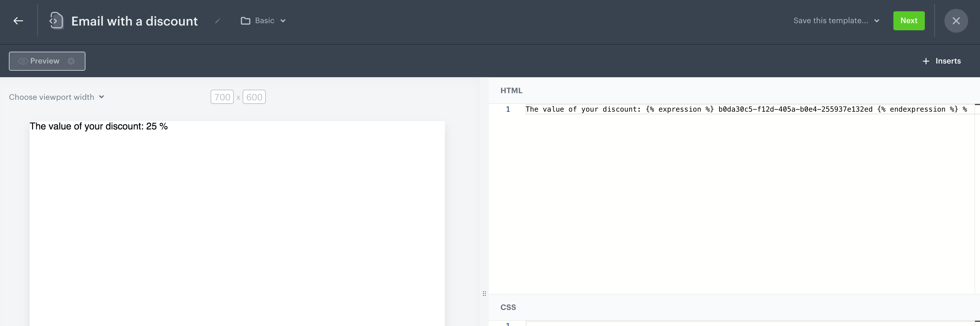
Task: Select the viewport height field showing 600
Action: 254,97
